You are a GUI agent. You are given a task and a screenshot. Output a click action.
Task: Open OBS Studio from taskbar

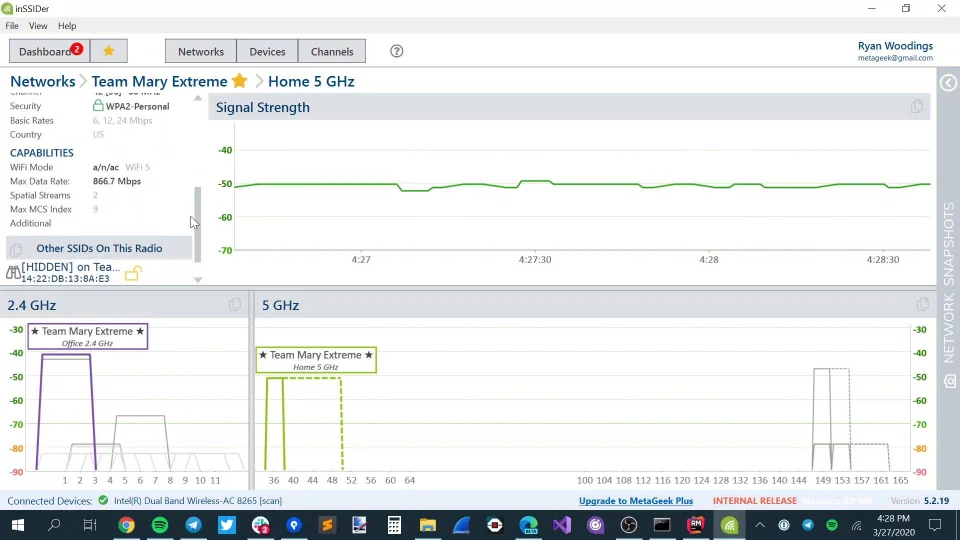[x=629, y=525]
